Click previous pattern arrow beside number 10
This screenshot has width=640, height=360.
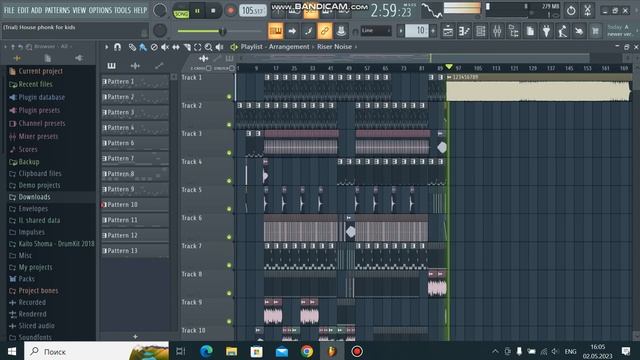(x=401, y=31)
